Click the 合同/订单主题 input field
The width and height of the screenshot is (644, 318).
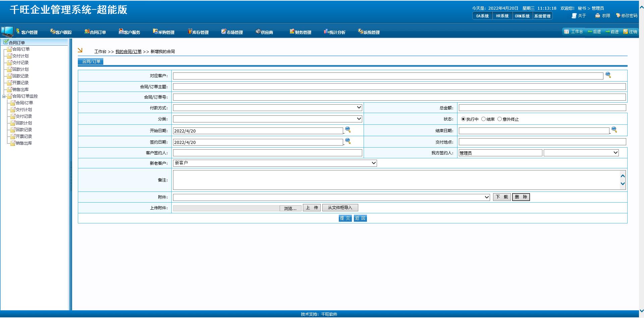[399, 87]
